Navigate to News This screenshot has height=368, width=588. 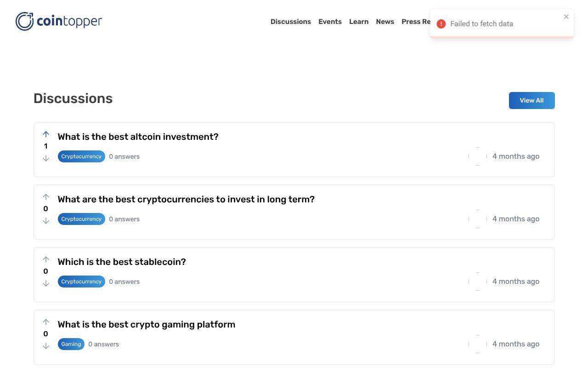tap(384, 22)
